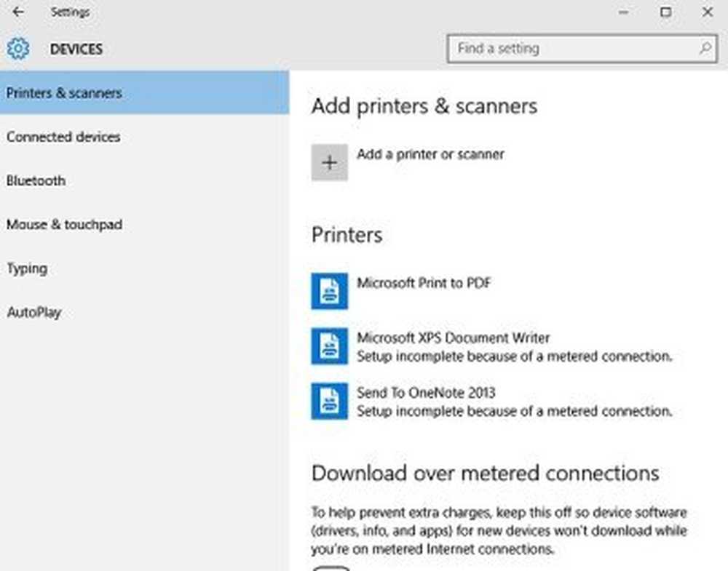Click the back arrow in title bar
728x571 pixels.
18,12
